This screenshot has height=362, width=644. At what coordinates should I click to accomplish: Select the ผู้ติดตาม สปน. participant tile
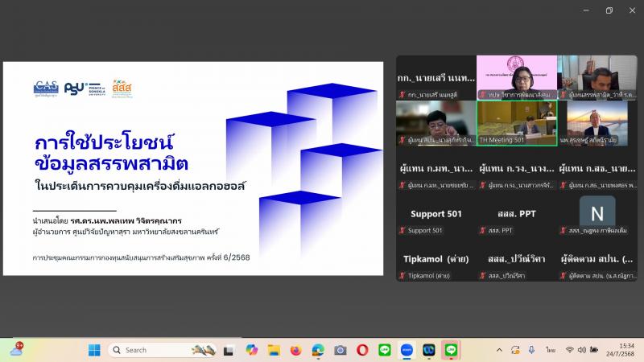pyautogui.click(x=597, y=259)
